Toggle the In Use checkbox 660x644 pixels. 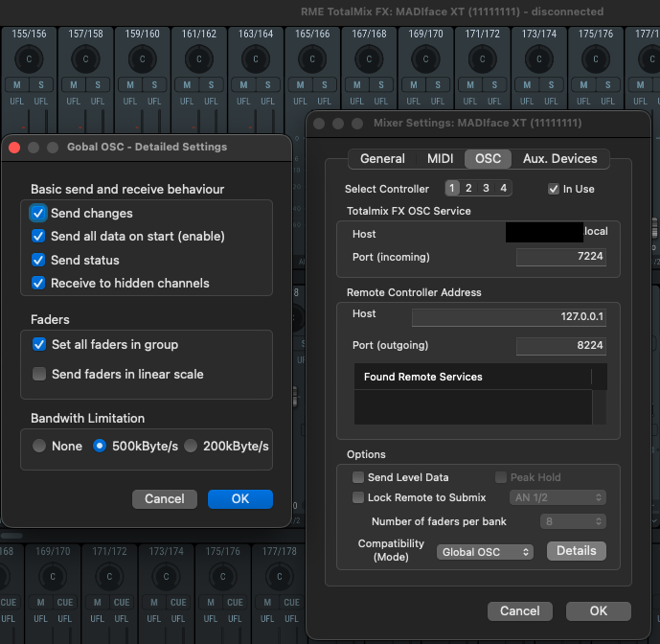tap(554, 189)
